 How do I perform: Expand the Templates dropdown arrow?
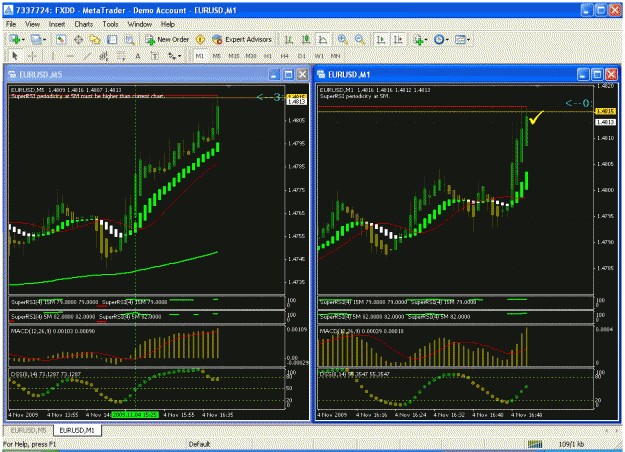[468, 40]
